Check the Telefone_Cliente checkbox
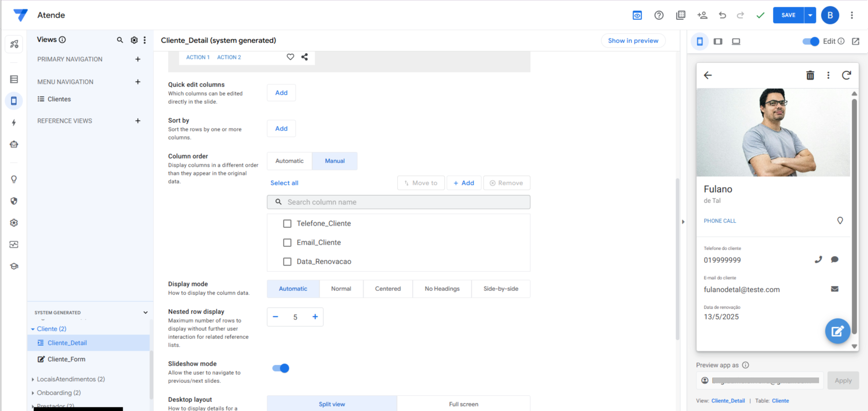The image size is (868, 411). pos(287,223)
